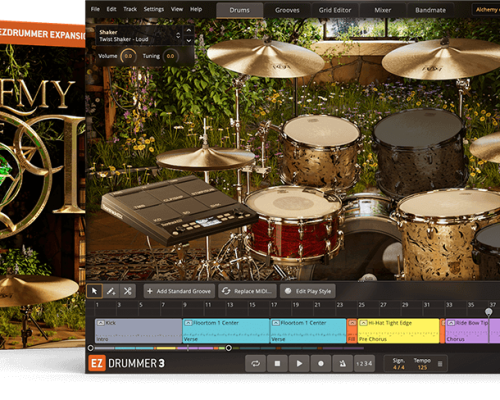The image size is (500, 400).
Task: Start playback with the play button
Action: (299, 363)
